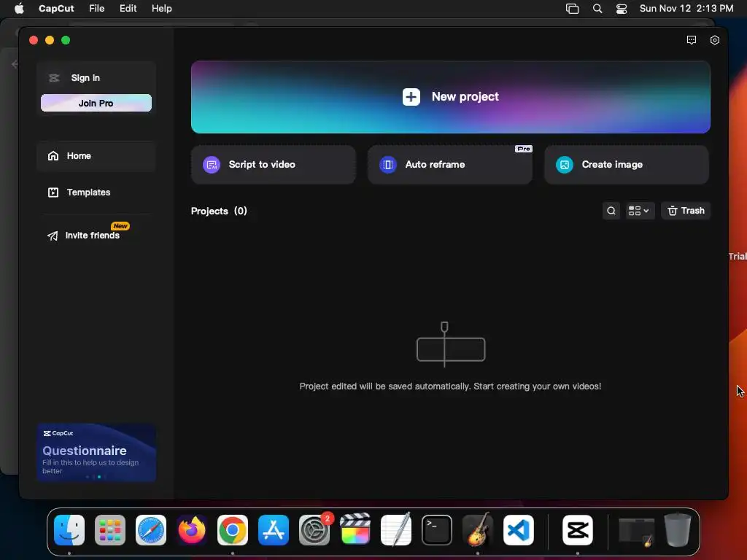The image size is (747, 560).
Task: Open Templates in sidebar
Action: pos(96,192)
